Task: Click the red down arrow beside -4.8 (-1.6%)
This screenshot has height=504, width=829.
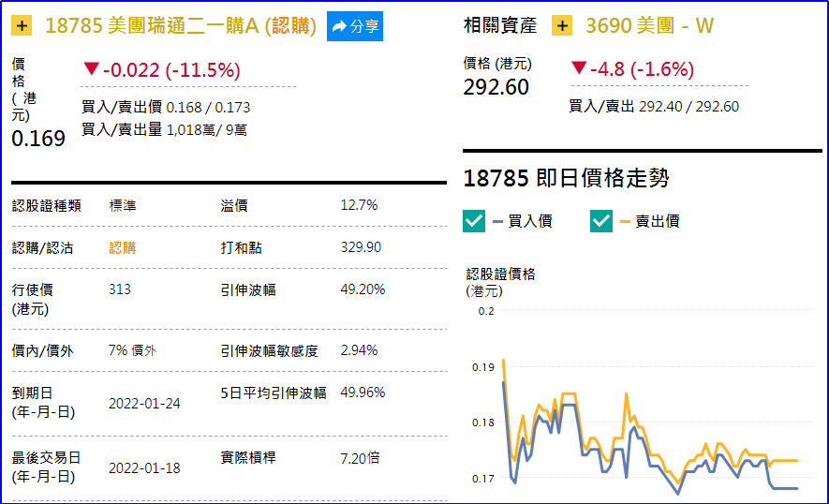Action: click(578, 69)
